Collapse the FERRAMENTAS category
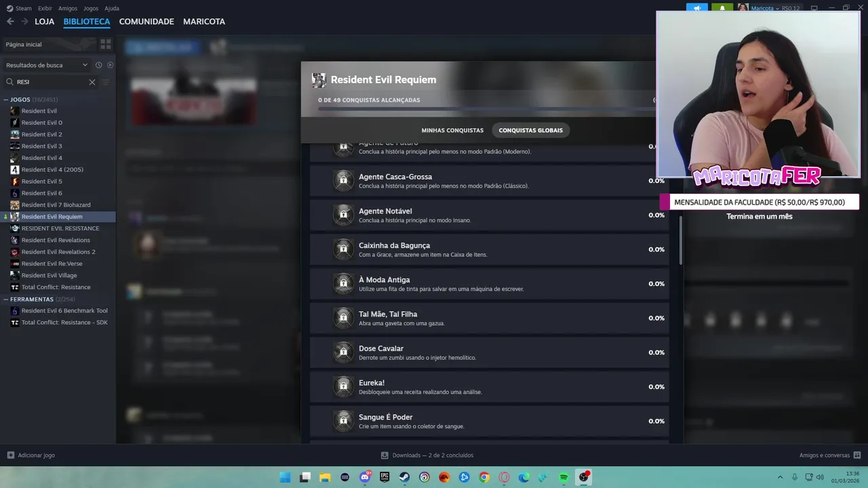Screen dimensions: 868x488 pyautogui.click(x=6, y=299)
